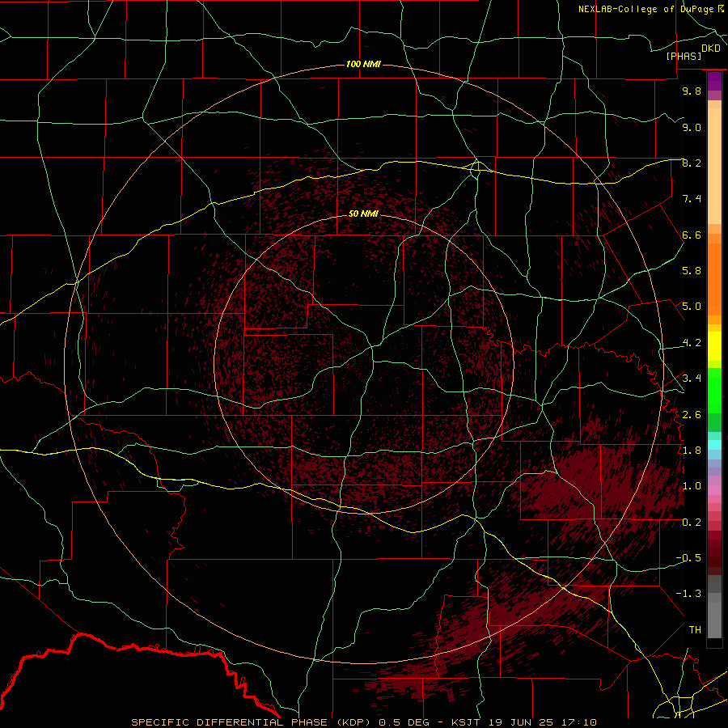The image size is (728, 728).
Task: Click the 8.2 value on the color scale
Action: pyautogui.click(x=692, y=163)
